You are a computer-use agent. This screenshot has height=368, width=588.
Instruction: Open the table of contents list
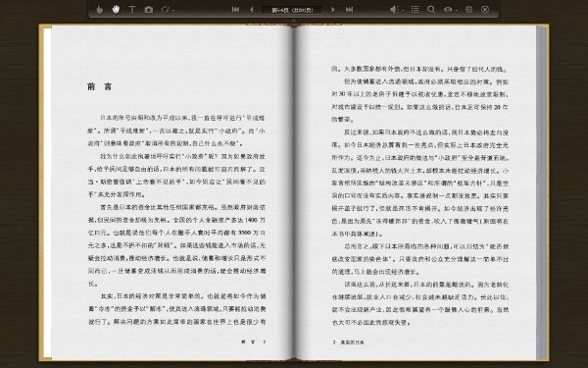pos(415,10)
